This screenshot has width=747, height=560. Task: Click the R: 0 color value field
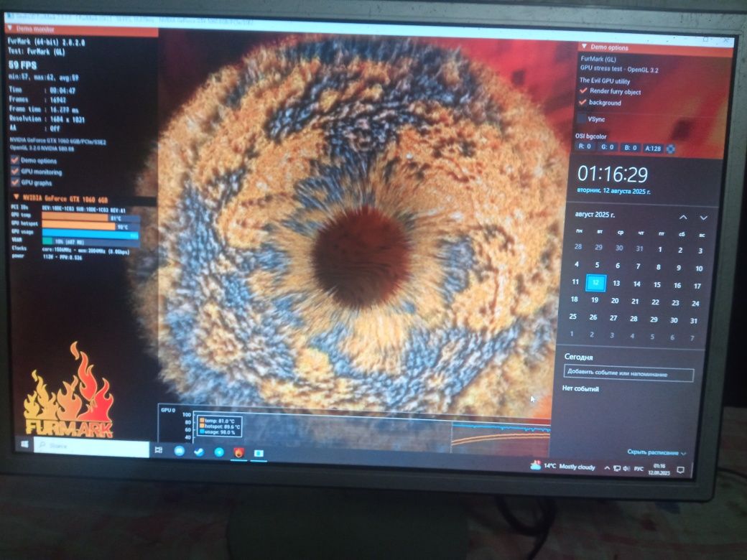click(x=585, y=146)
